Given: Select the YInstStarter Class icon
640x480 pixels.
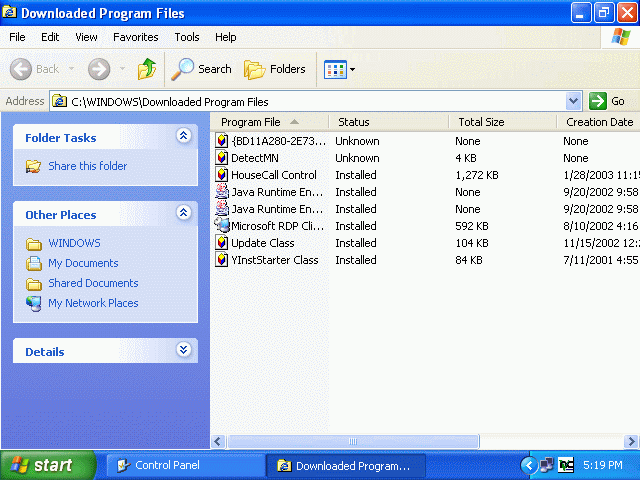Looking at the screenshot, I should [x=222, y=260].
